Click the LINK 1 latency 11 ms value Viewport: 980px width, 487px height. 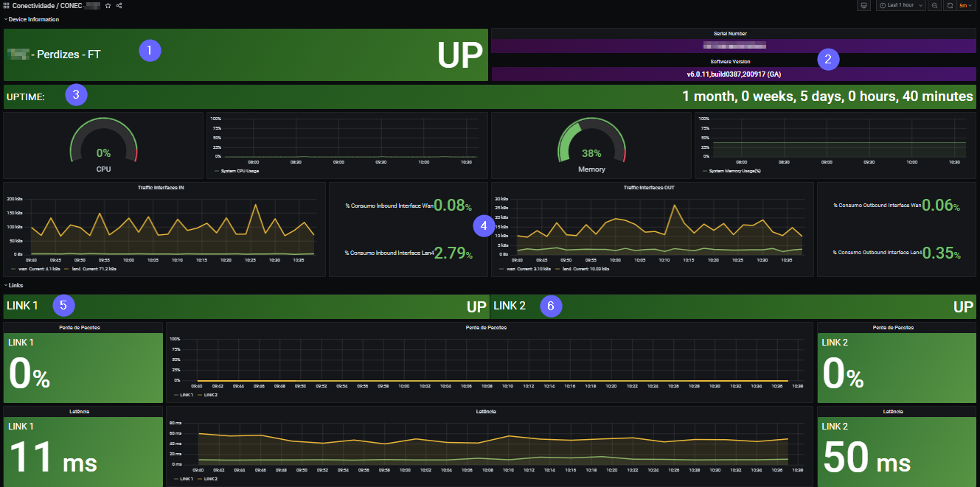point(52,458)
